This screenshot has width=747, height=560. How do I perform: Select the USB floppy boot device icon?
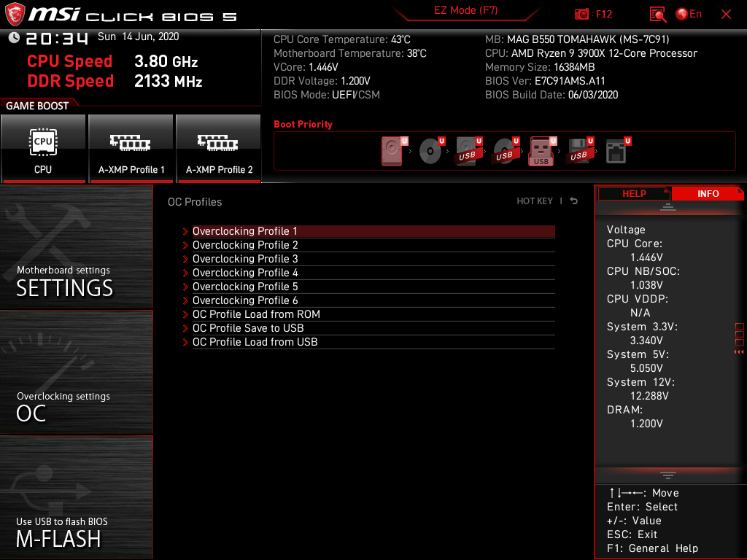(578, 151)
